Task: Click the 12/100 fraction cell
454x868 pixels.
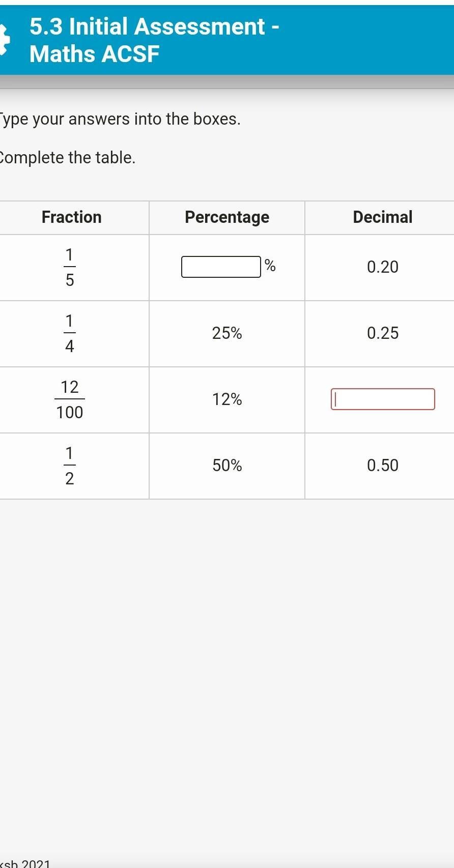Action: [x=70, y=400]
